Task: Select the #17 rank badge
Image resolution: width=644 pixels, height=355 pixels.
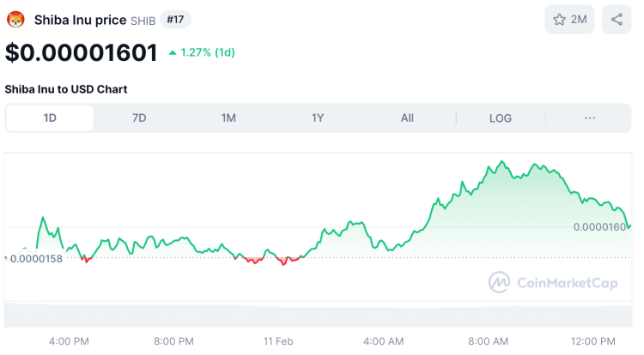Action: (176, 20)
